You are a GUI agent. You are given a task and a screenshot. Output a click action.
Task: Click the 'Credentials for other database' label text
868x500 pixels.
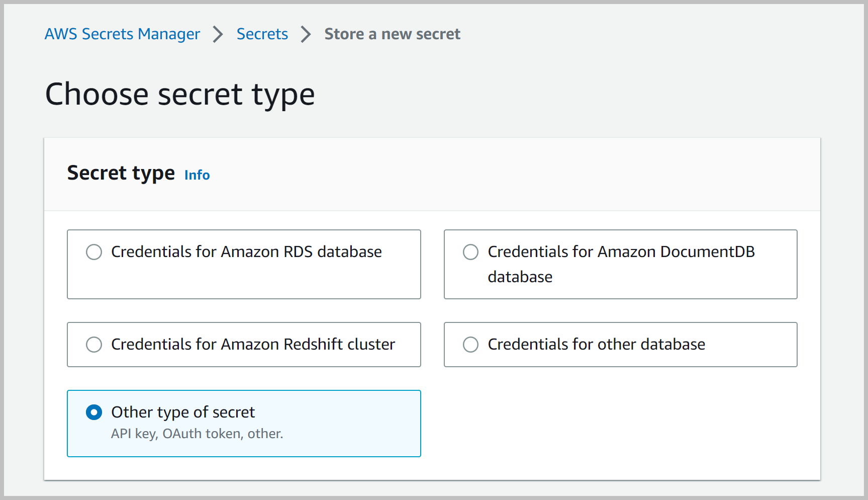596,345
